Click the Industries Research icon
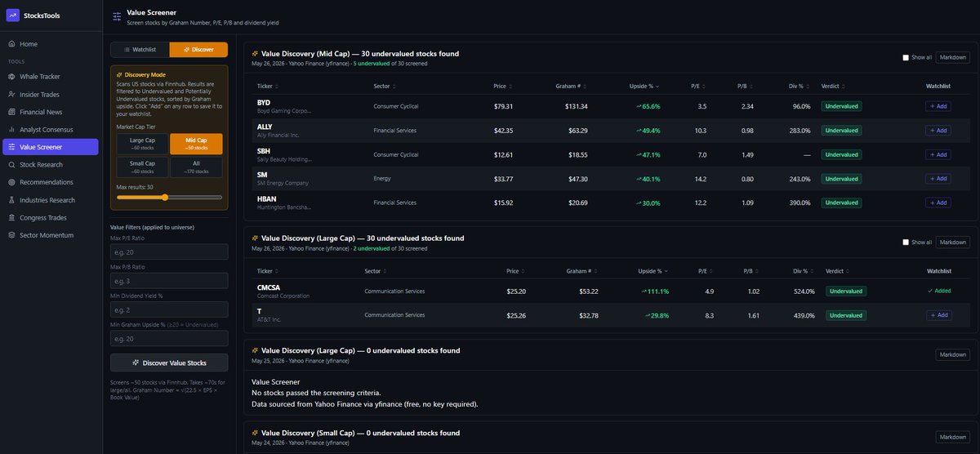Screen dimensions: 980x454 click(11, 200)
